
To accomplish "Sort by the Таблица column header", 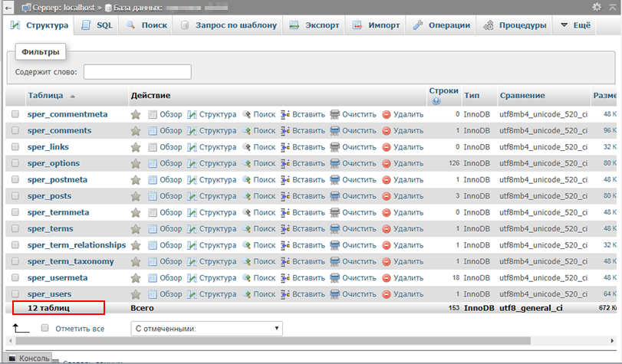I will (x=45, y=96).
